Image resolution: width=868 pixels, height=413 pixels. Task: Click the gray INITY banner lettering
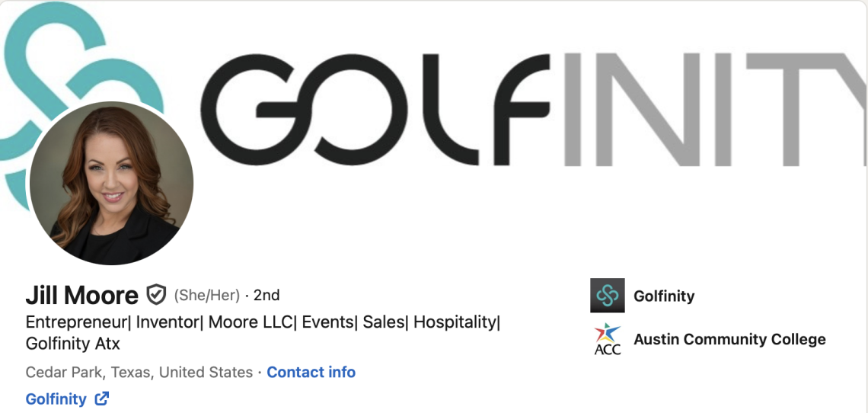click(x=714, y=109)
